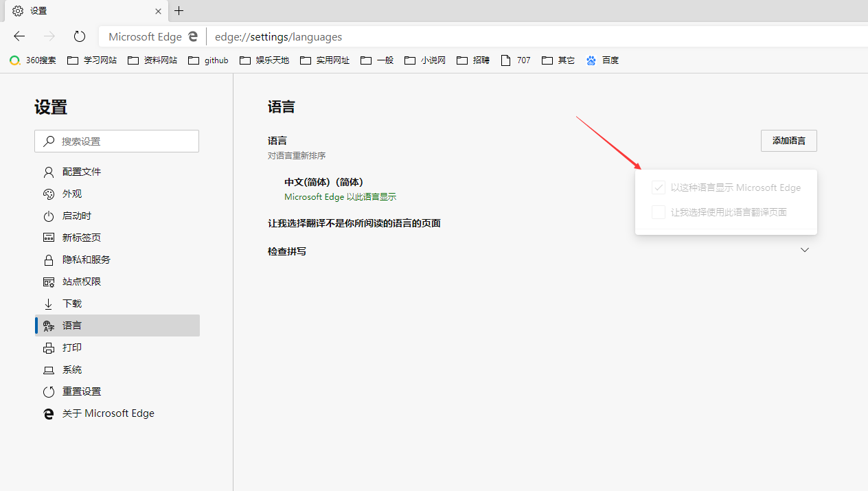Open the 一般 bookmark folder
This screenshot has height=491, width=868.
[377, 60]
